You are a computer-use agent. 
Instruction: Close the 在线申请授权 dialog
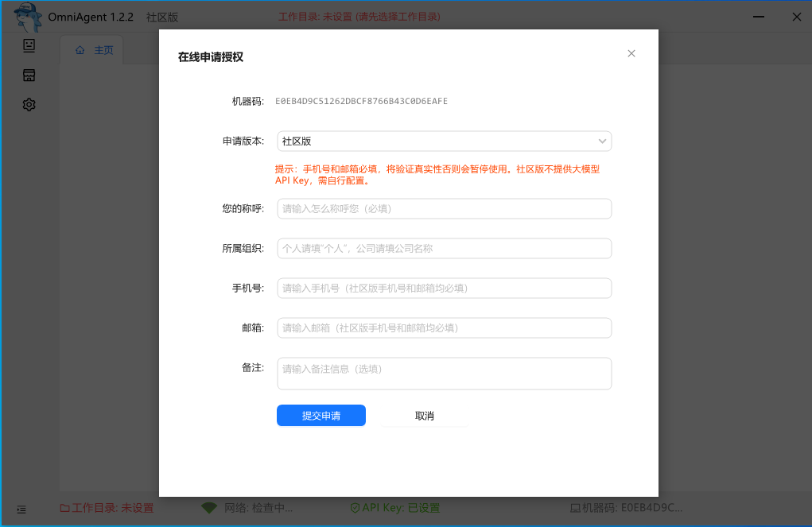(x=631, y=53)
